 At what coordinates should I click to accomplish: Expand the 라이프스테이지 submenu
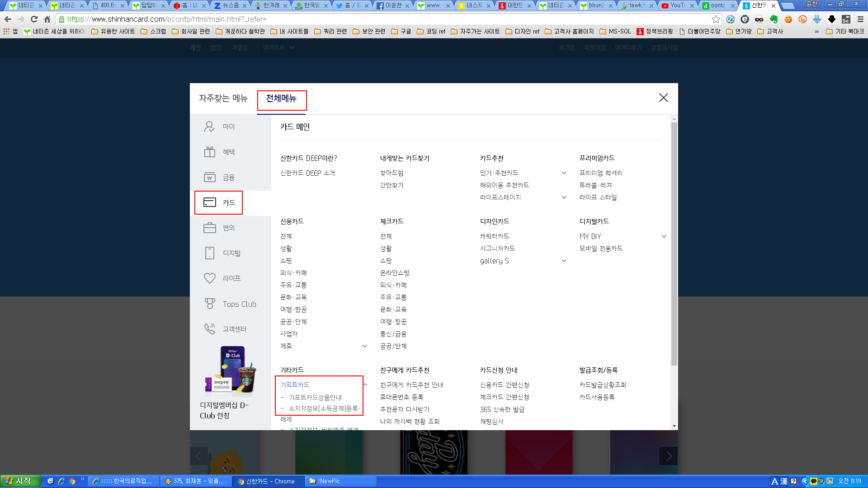coord(564,197)
